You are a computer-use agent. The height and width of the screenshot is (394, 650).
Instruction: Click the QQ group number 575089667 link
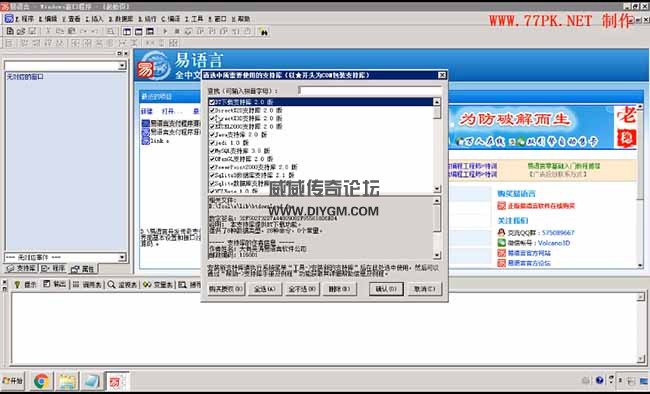[558, 233]
